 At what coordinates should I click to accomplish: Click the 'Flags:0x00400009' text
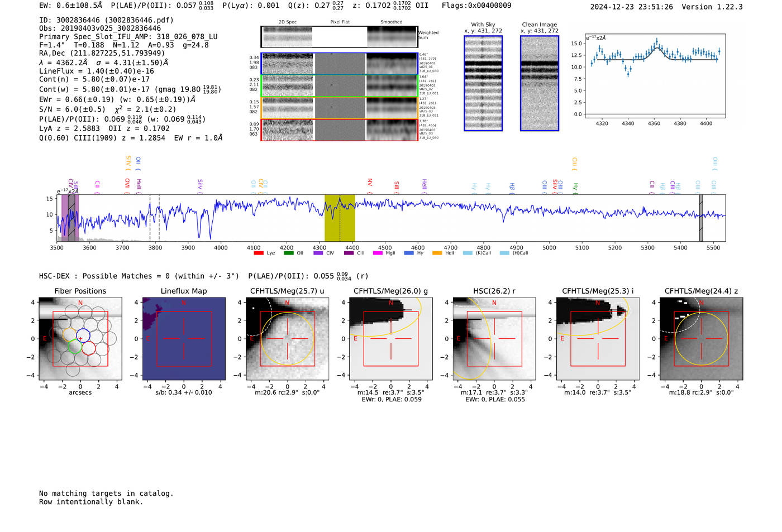point(476,6)
